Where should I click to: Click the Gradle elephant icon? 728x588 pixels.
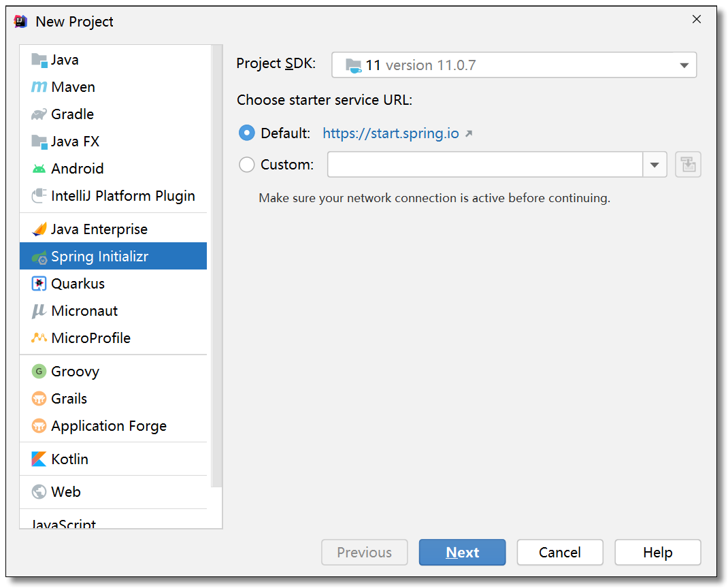[x=39, y=114]
